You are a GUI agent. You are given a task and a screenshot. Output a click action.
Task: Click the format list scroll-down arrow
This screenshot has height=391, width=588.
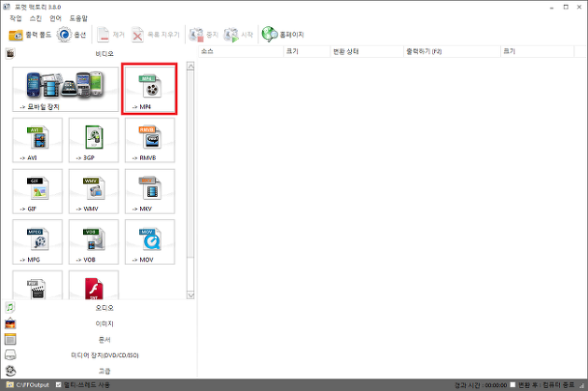[190, 295]
